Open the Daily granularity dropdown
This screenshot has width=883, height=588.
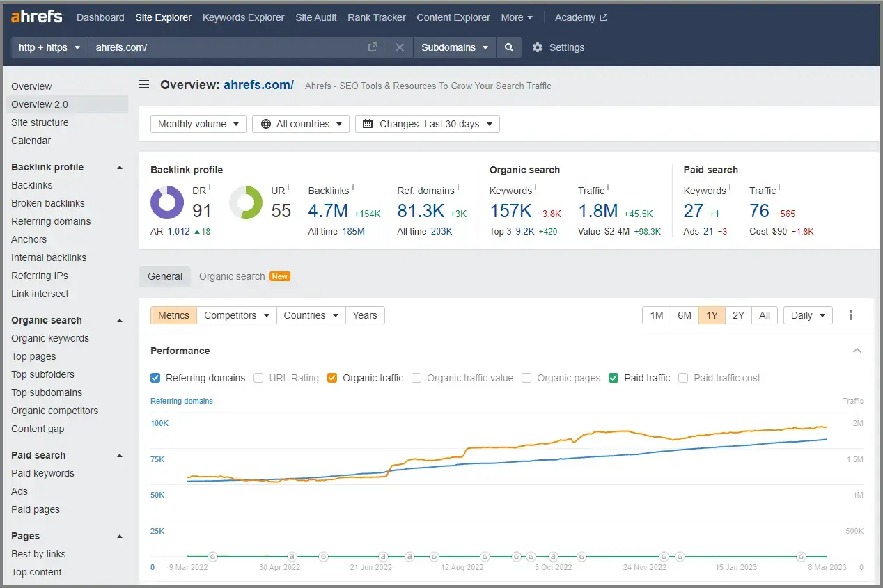tap(808, 315)
